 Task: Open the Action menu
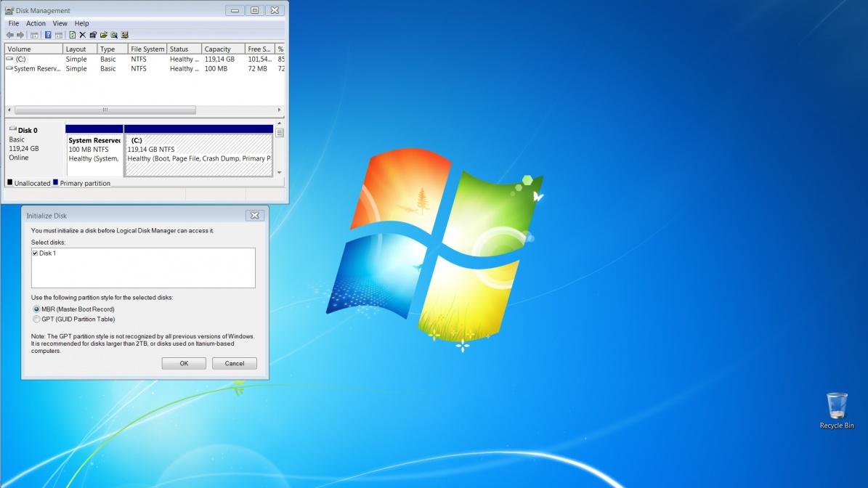pyautogui.click(x=36, y=23)
